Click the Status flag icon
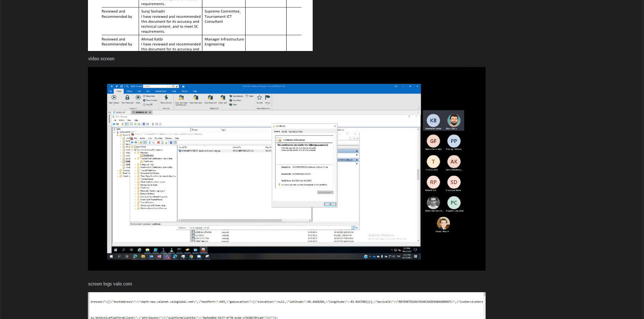The width and height of the screenshot is (644, 319). coord(268,98)
